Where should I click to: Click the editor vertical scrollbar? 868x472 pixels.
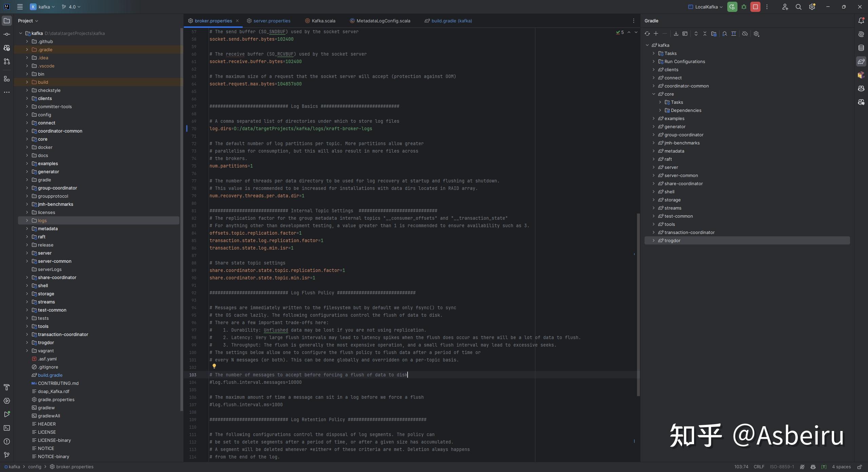tap(638, 305)
